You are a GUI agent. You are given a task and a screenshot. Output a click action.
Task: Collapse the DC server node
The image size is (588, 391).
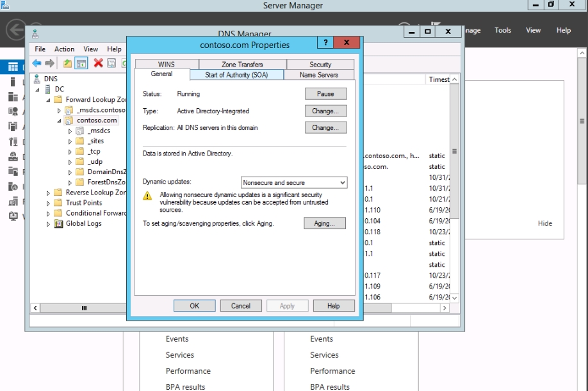pyautogui.click(x=38, y=90)
